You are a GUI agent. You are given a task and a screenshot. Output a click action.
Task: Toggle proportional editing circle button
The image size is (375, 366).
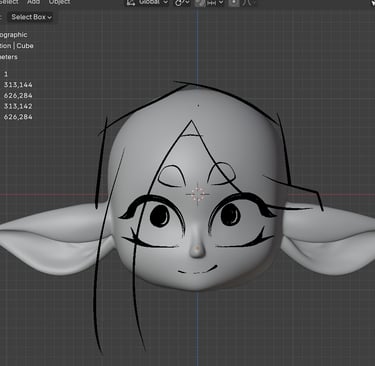(234, 2)
